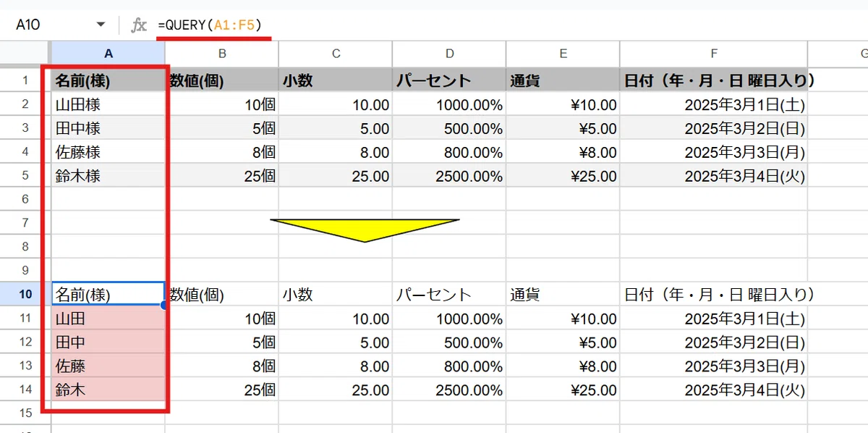Click cell E1 通貨 in header row

point(563,80)
